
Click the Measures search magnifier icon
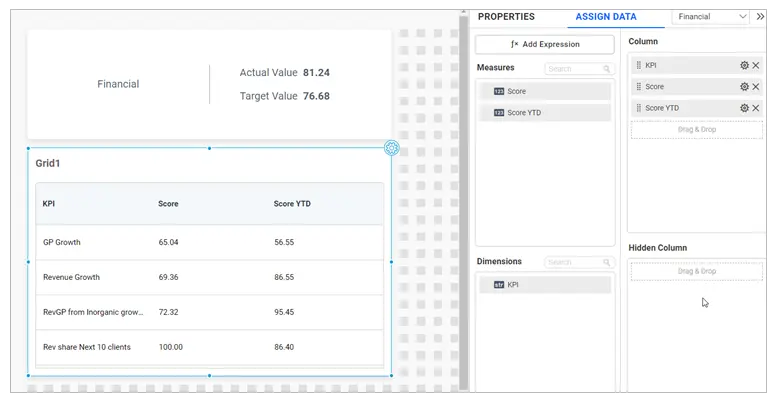coord(606,69)
